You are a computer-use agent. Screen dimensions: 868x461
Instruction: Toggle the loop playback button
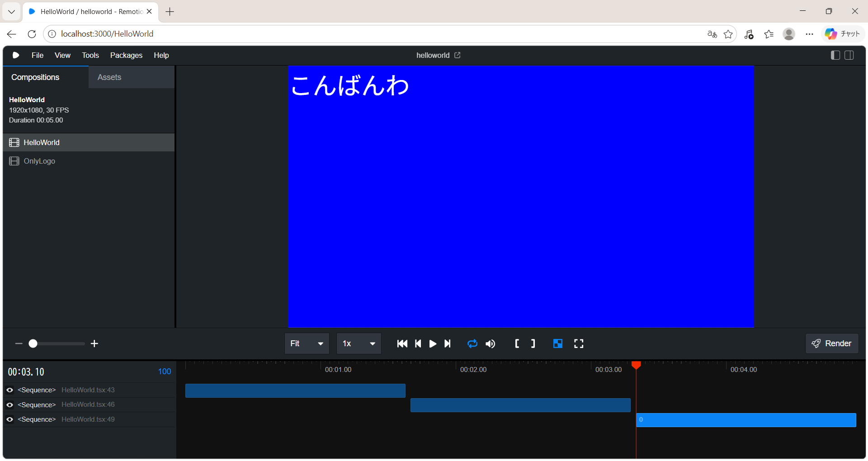472,344
